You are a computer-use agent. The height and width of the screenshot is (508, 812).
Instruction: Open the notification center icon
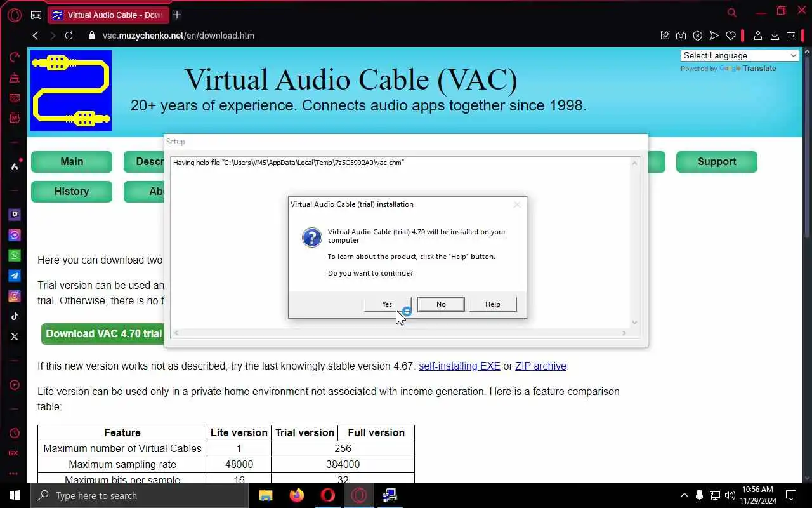791,495
